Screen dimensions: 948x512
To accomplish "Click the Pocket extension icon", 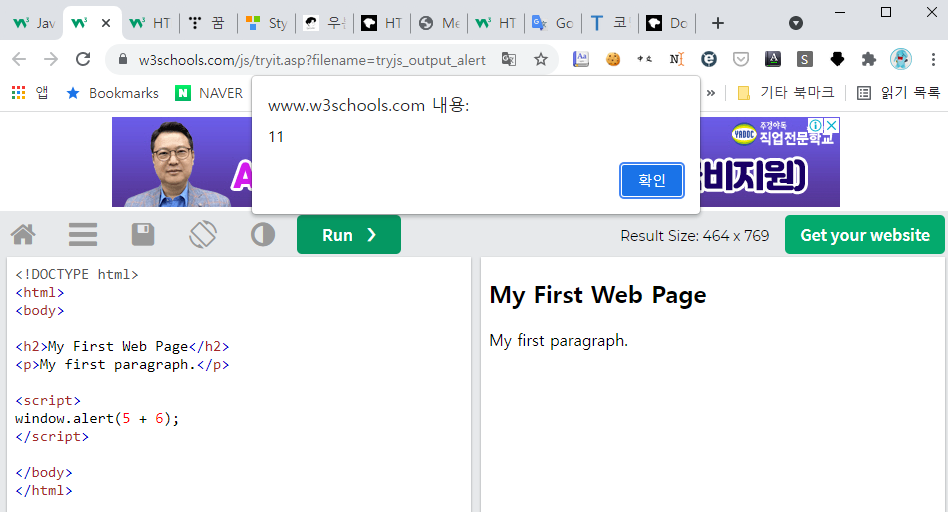I will (x=741, y=59).
